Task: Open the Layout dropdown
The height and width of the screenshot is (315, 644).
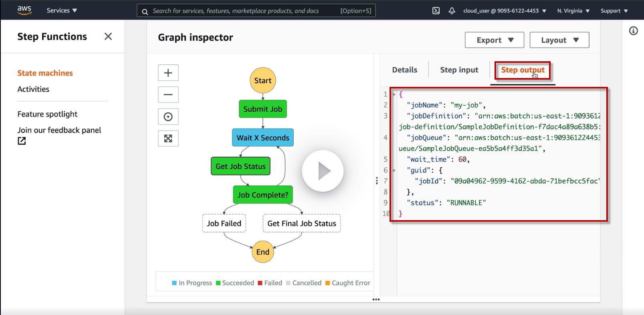Action: (559, 40)
